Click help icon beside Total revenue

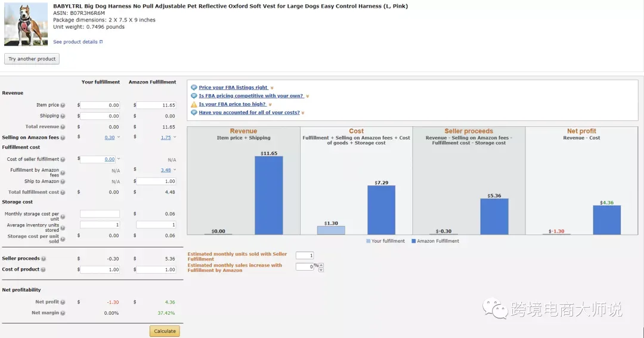[x=63, y=127]
